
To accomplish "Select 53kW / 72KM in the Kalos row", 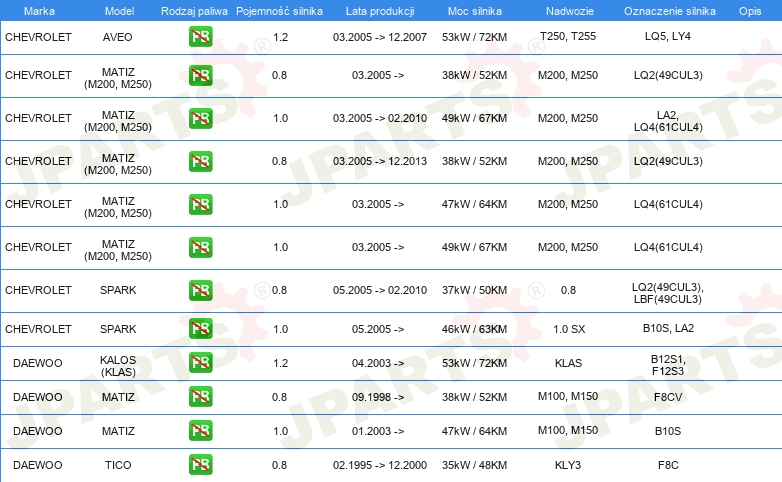I will pyautogui.click(x=474, y=363).
